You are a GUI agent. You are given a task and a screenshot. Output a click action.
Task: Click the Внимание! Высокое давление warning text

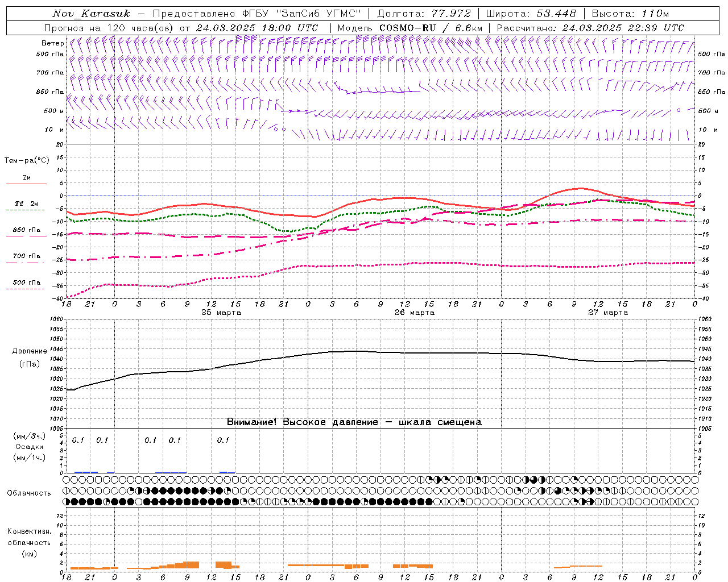[354, 422]
